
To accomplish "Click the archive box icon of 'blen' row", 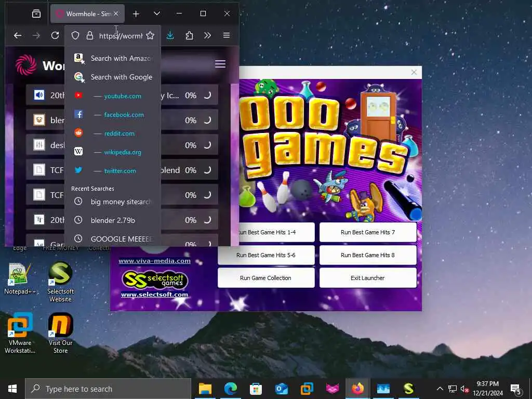I will point(39,120).
